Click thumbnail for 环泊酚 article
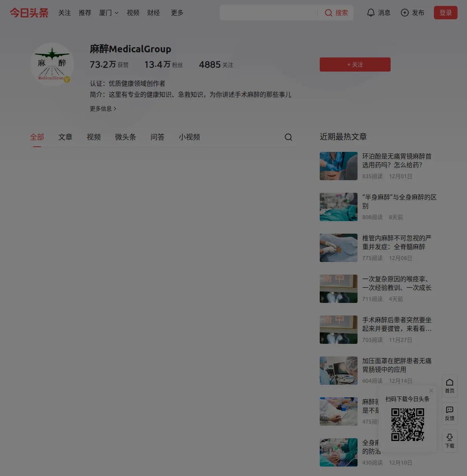 [x=339, y=166]
